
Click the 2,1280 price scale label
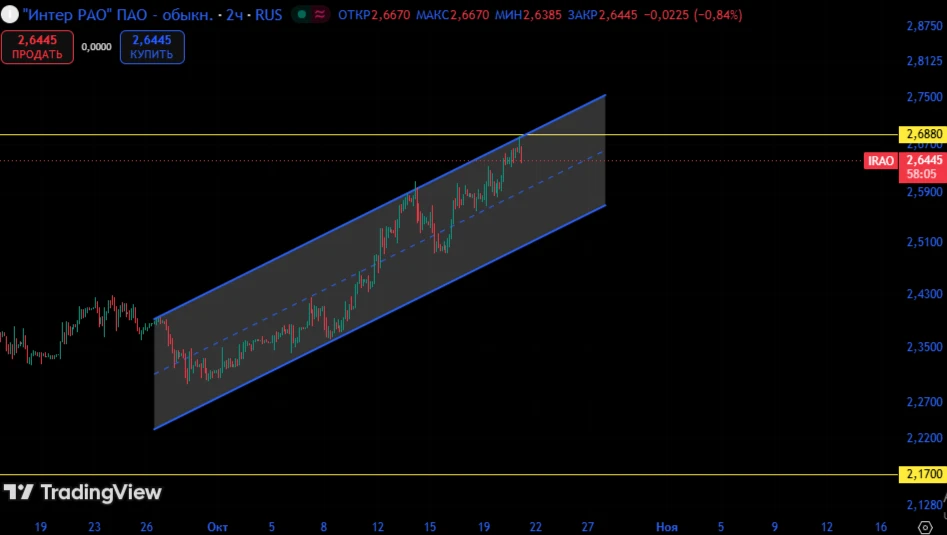coord(924,505)
